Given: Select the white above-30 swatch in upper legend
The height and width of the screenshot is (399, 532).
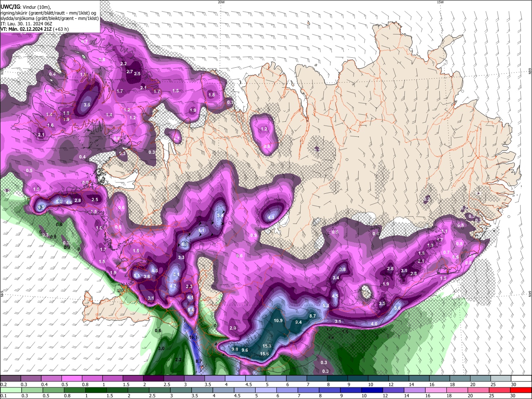Looking at the screenshot, I should (521, 379).
